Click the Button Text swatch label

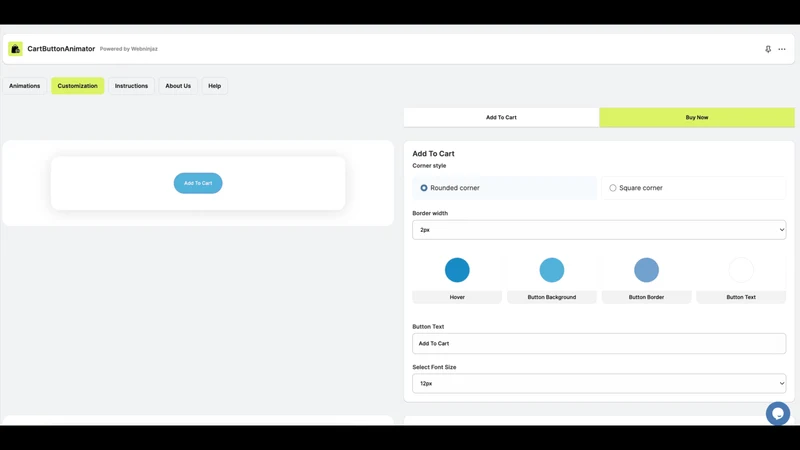(741, 297)
